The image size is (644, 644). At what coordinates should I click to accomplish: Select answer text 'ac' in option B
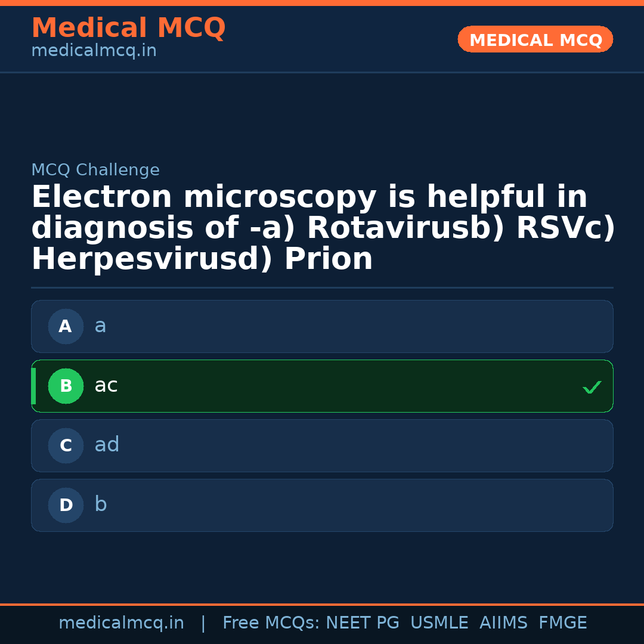[x=106, y=386]
